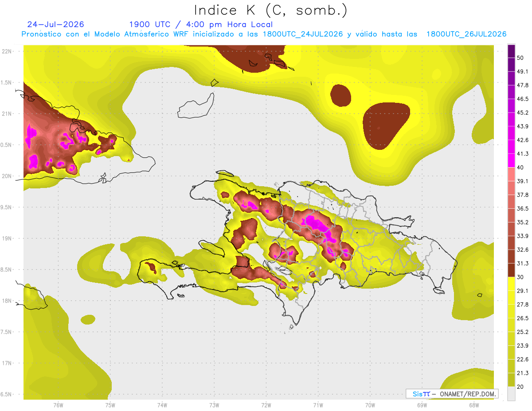Click the colorbar value '42.6'
Image resolution: width=532 pixels, height=411 pixels.
523,140
